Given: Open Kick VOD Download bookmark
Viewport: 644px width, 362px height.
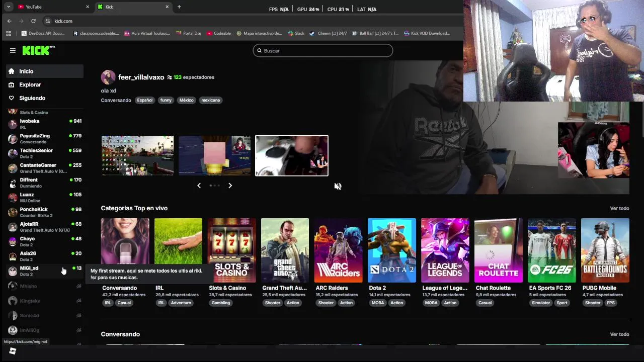Looking at the screenshot, I should pyautogui.click(x=427, y=33).
